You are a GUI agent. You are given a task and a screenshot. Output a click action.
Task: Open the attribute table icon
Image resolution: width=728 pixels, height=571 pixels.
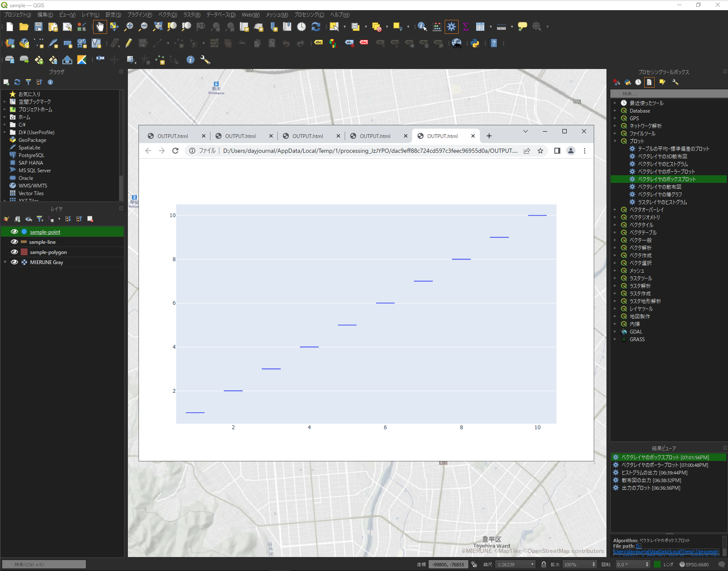(x=480, y=27)
